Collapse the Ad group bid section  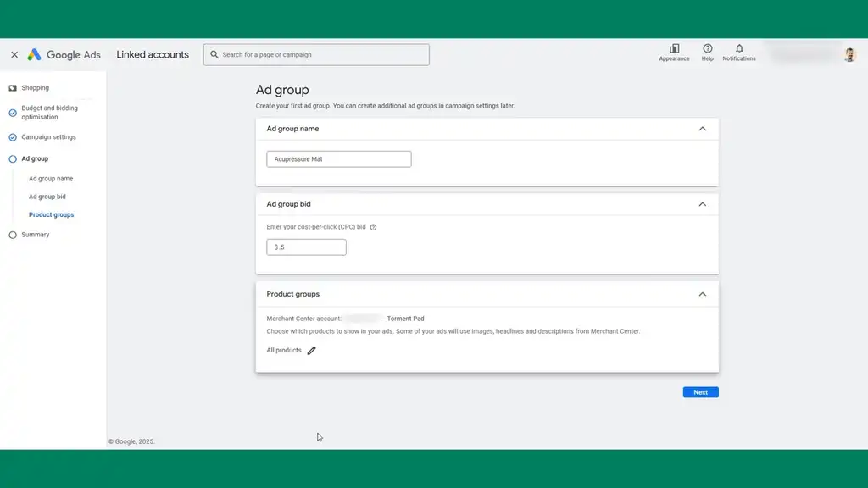702,204
